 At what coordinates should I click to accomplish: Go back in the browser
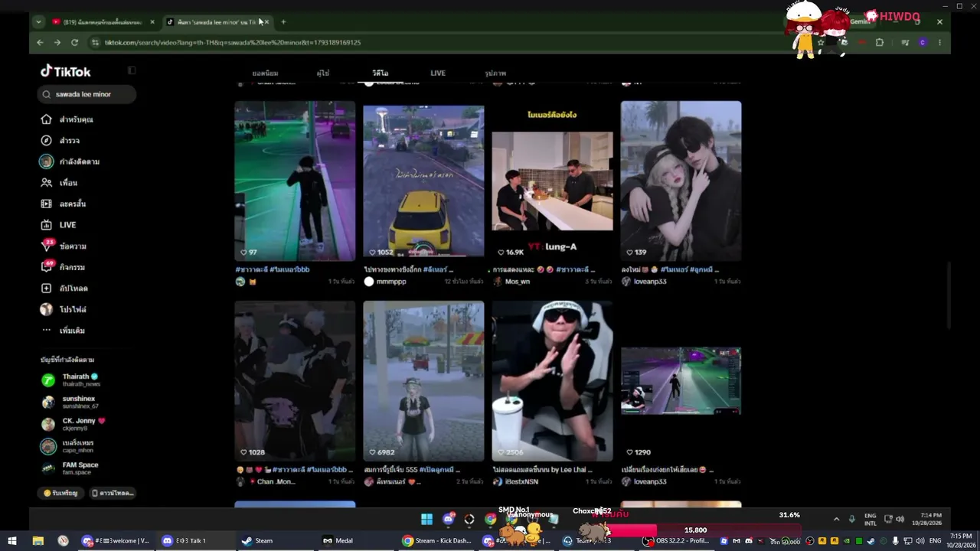click(x=40, y=42)
